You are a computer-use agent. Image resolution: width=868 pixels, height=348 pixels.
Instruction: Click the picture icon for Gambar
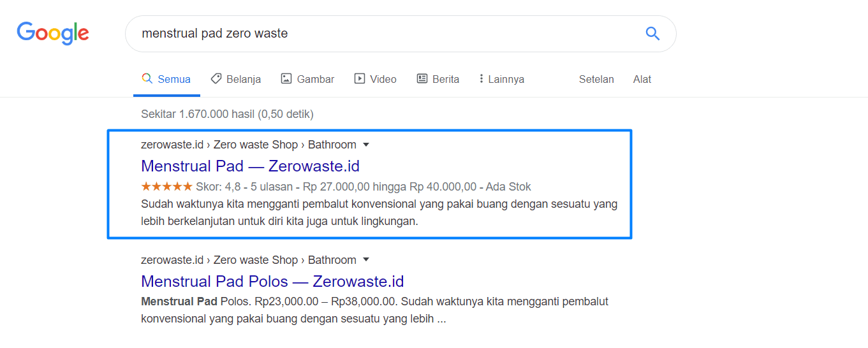point(286,78)
